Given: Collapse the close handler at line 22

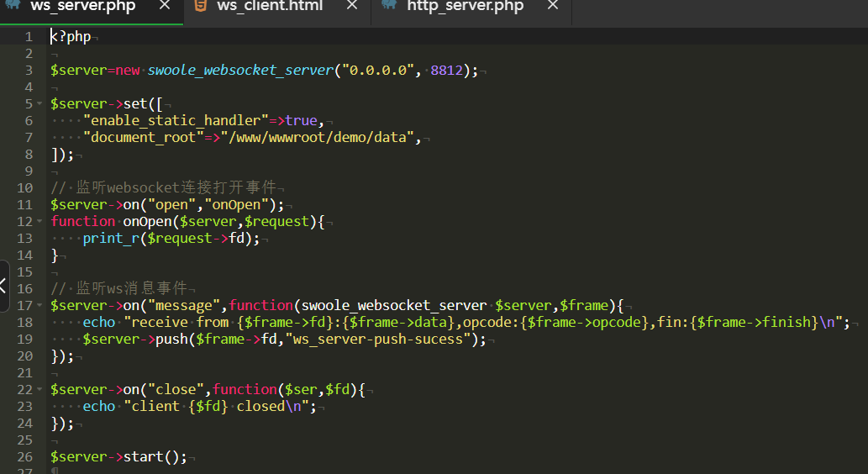Looking at the screenshot, I should tap(39, 390).
